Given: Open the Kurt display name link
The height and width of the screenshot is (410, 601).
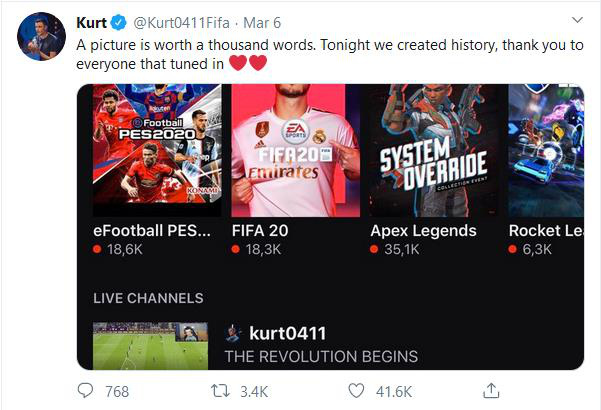Looking at the screenshot, I should (91, 23).
